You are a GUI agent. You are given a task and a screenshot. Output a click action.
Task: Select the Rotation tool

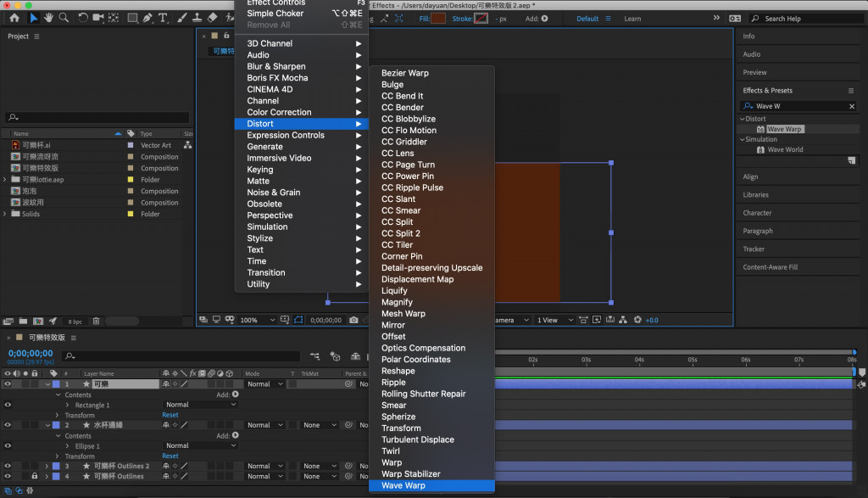click(82, 18)
